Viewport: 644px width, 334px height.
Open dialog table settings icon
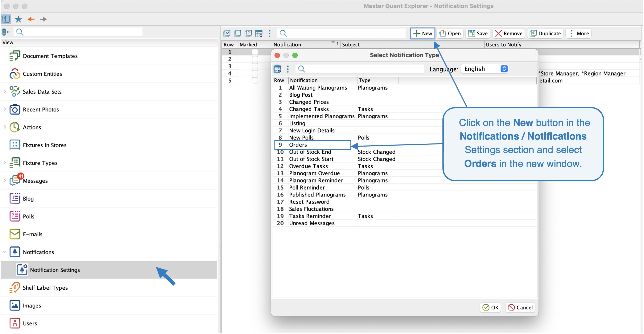[277, 69]
